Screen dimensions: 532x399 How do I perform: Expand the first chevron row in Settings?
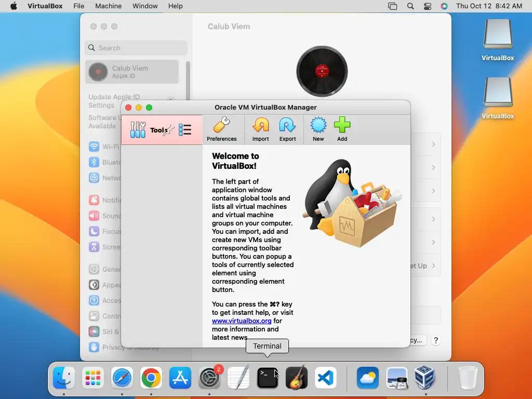pos(433,144)
